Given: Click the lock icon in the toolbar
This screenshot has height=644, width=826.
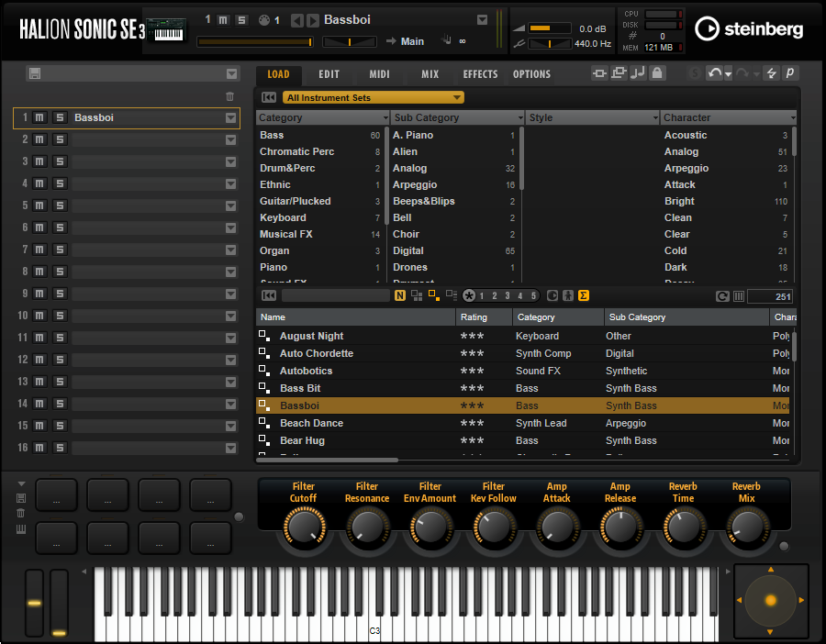Looking at the screenshot, I should click(x=657, y=73).
